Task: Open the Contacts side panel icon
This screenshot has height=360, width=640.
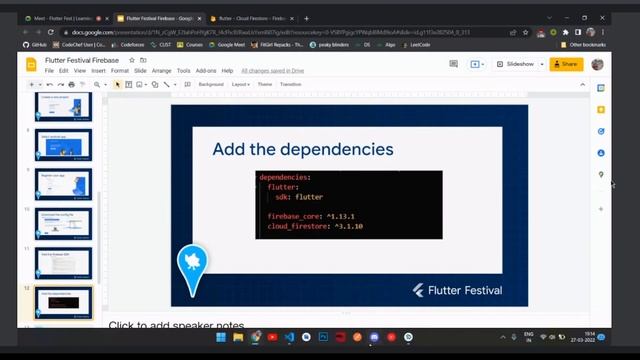Action: click(601, 153)
